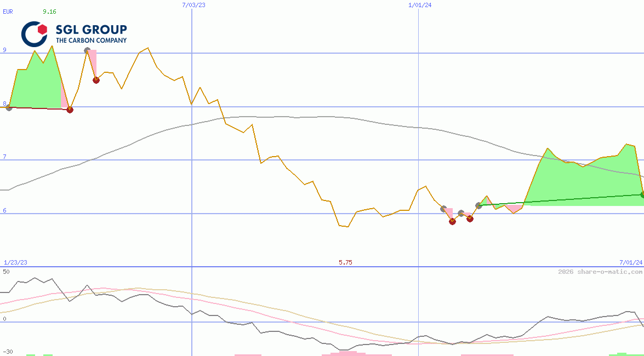Click the 50 label on the indicator axis
The width and height of the screenshot is (644, 356).
(6, 272)
